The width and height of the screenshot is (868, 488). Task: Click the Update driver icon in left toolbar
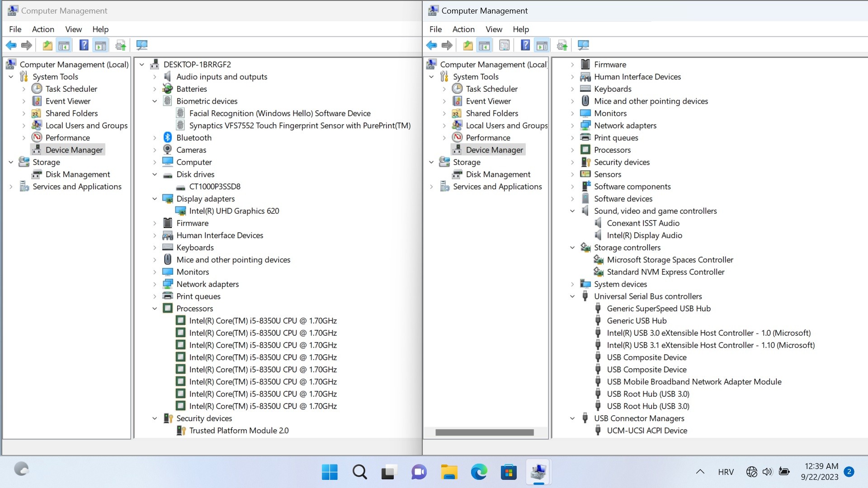(x=120, y=45)
